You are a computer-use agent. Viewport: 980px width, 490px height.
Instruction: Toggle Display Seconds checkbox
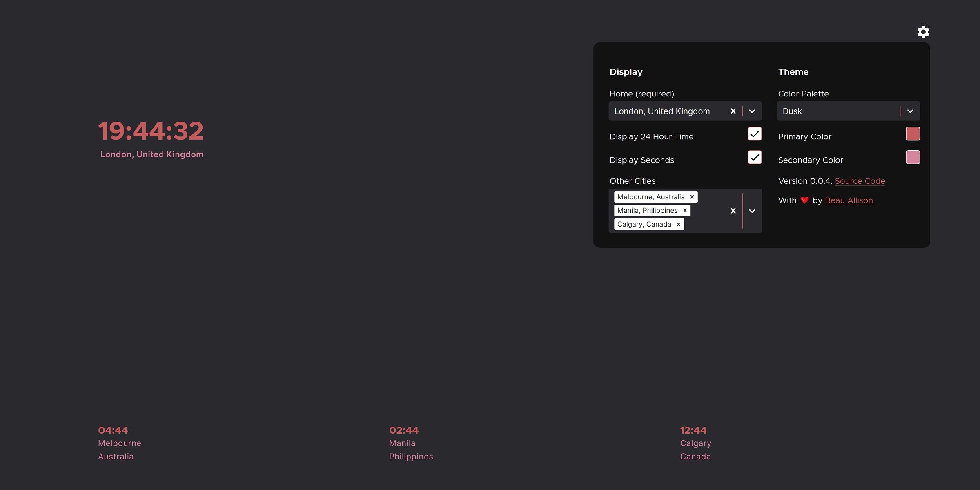[x=755, y=157]
